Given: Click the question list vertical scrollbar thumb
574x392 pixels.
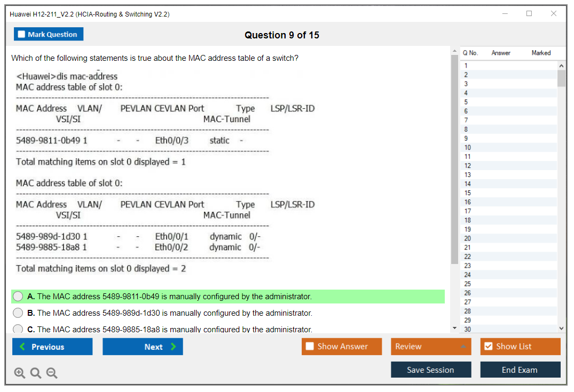Looking at the screenshot, I should (561, 78).
